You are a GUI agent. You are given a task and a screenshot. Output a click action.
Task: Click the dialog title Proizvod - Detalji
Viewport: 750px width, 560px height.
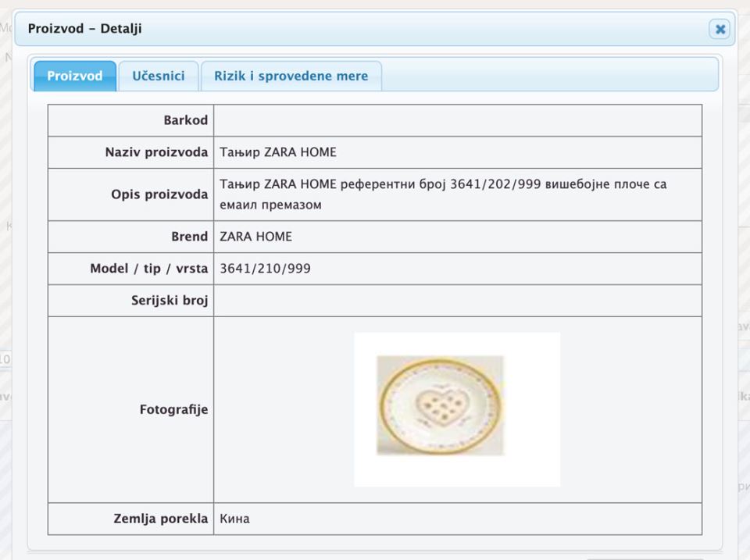tap(84, 29)
